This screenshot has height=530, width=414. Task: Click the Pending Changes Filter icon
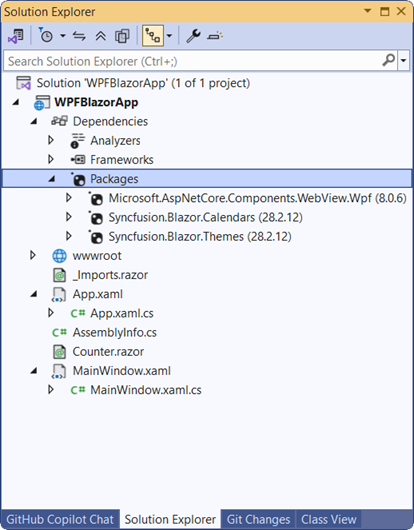(x=46, y=35)
